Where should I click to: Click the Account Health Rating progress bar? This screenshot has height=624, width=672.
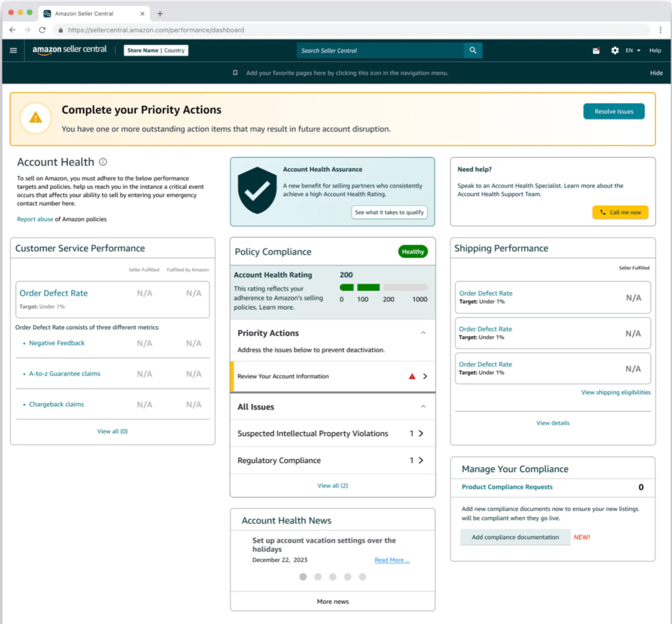(383, 288)
